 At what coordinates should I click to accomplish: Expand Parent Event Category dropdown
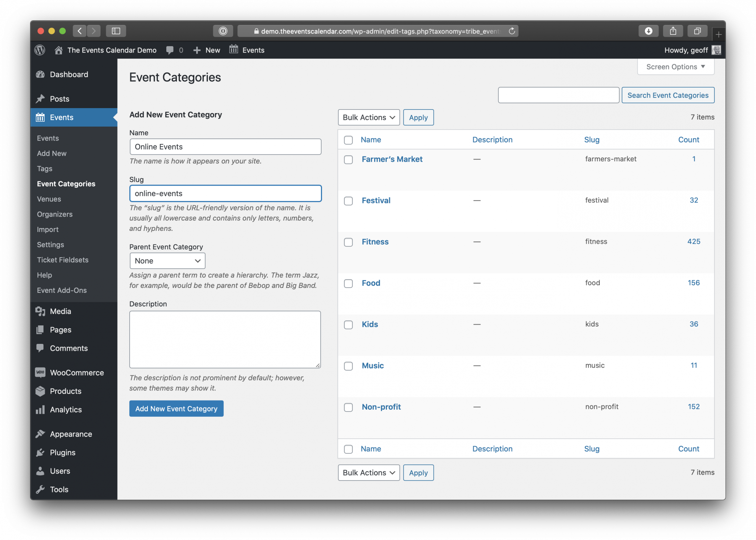167,261
